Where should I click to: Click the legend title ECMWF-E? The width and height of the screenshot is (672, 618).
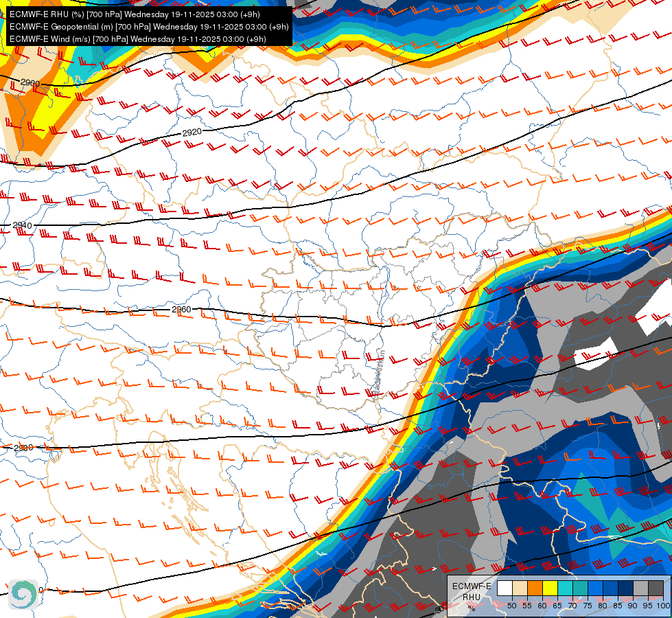click(x=472, y=586)
